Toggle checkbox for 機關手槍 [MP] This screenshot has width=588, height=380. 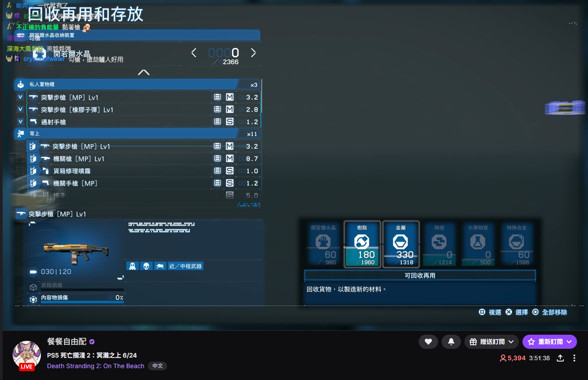(20, 183)
